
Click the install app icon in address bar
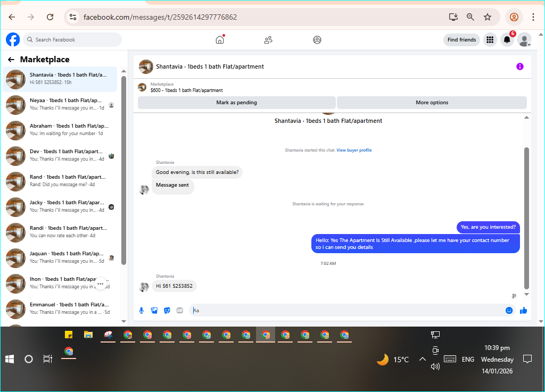point(453,17)
